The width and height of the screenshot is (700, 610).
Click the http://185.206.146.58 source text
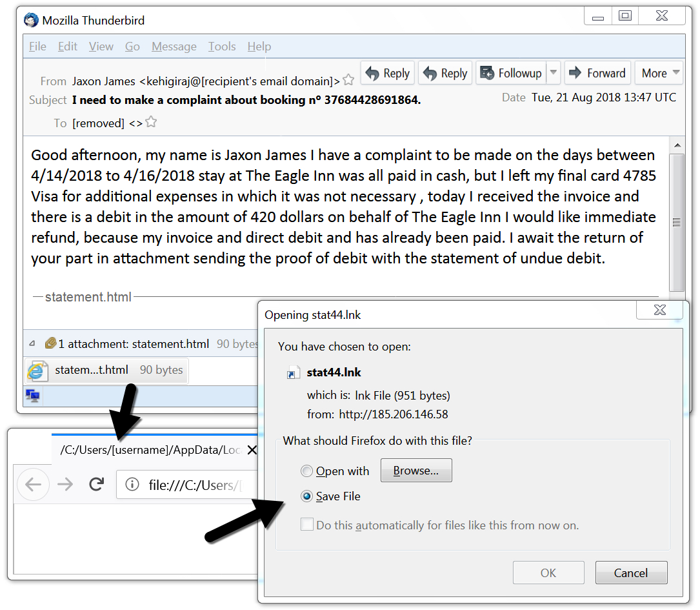click(394, 414)
